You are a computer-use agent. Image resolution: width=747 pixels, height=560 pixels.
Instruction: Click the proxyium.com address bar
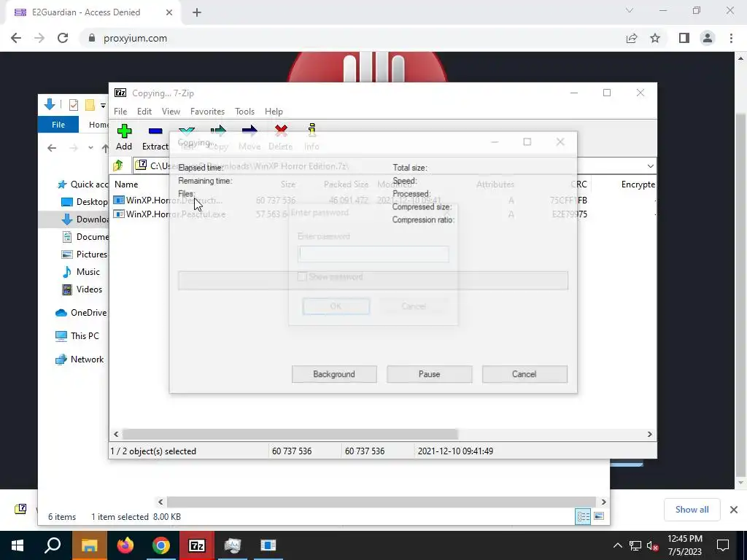point(352,38)
